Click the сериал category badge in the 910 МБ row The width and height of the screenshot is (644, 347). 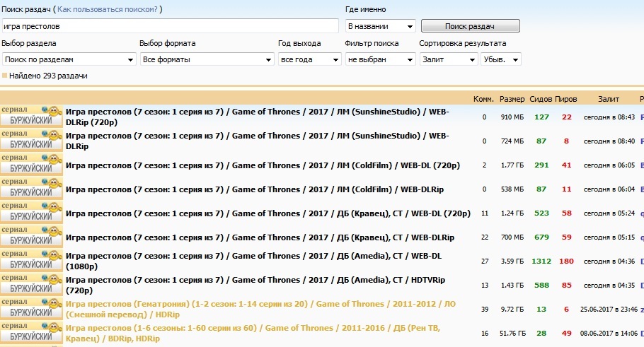[x=31, y=117]
